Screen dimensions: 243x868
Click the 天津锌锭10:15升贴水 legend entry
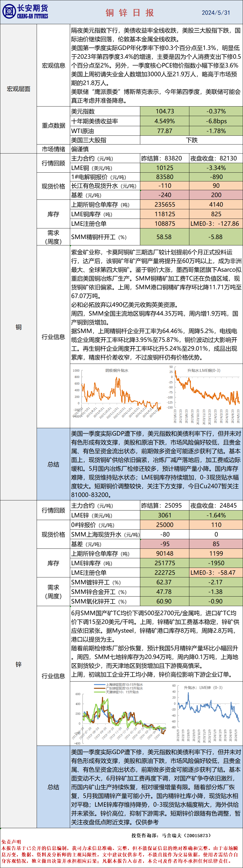coord(117,692)
